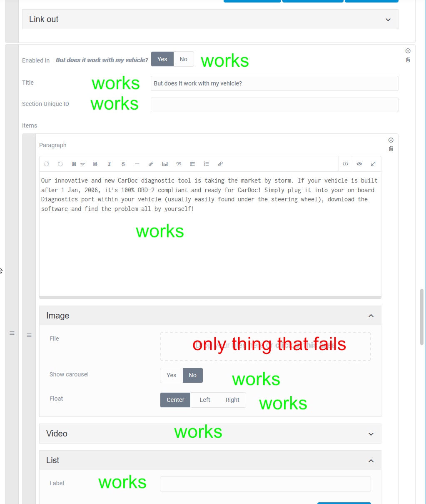
Task: Place cursor in the paragraph text area
Action: coord(210,233)
